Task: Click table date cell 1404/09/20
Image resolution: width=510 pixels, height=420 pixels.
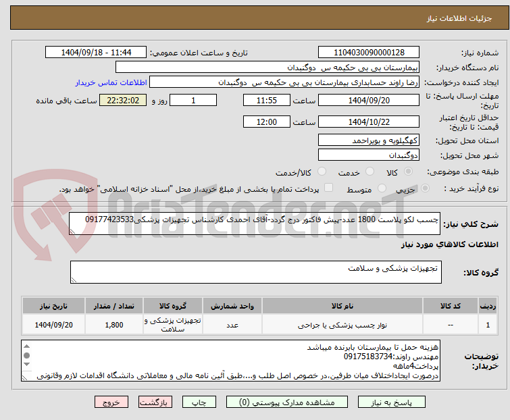Action: coord(53,325)
